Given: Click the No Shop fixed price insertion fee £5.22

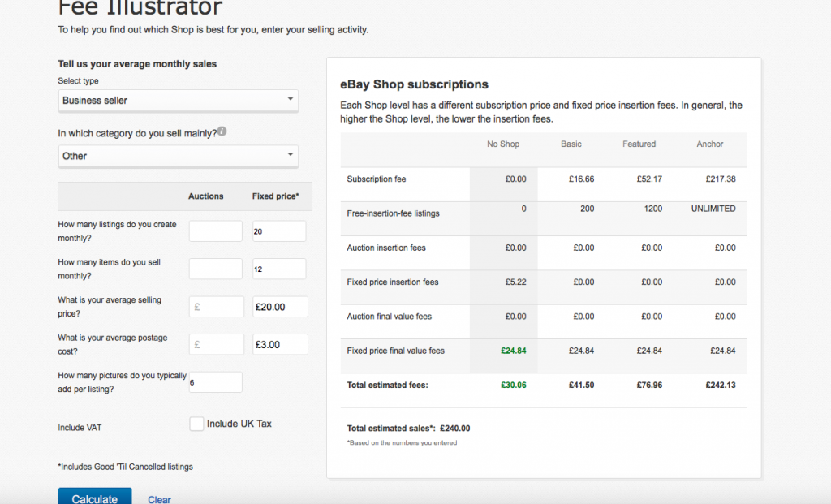Looking at the screenshot, I should pos(515,282).
